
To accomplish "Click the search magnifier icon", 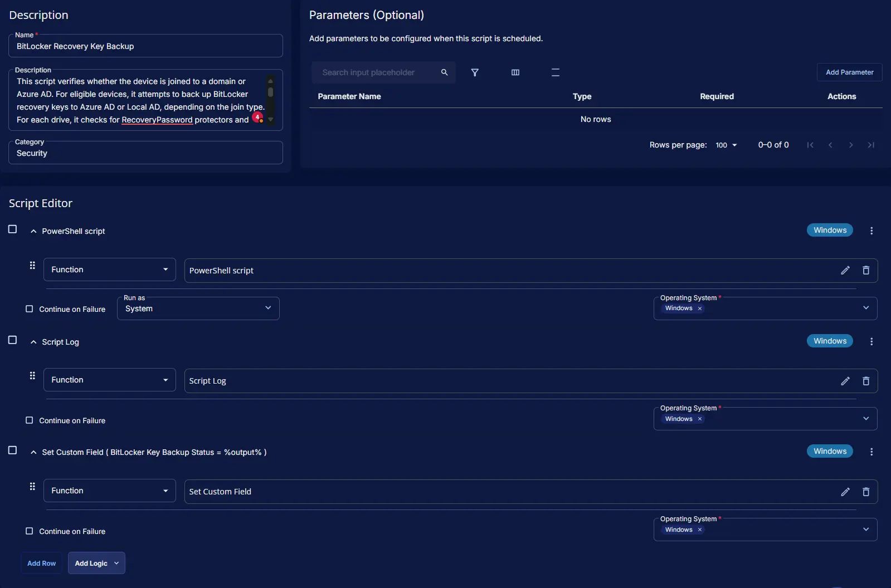I will pos(444,72).
